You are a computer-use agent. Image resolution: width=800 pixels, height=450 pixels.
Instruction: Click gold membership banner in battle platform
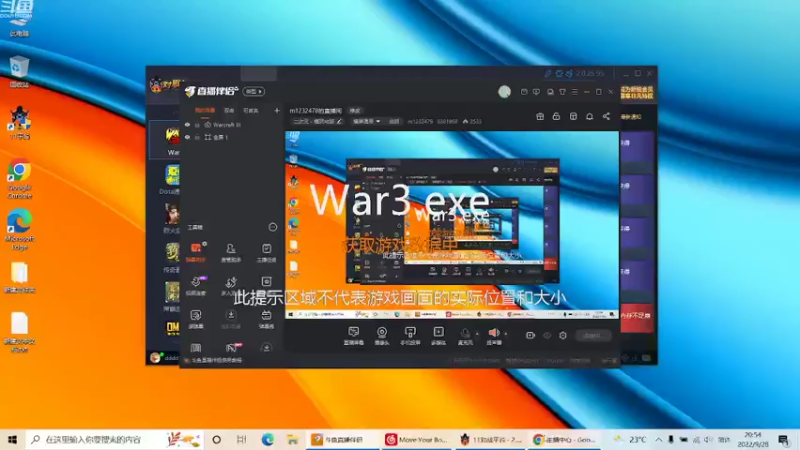click(637, 92)
